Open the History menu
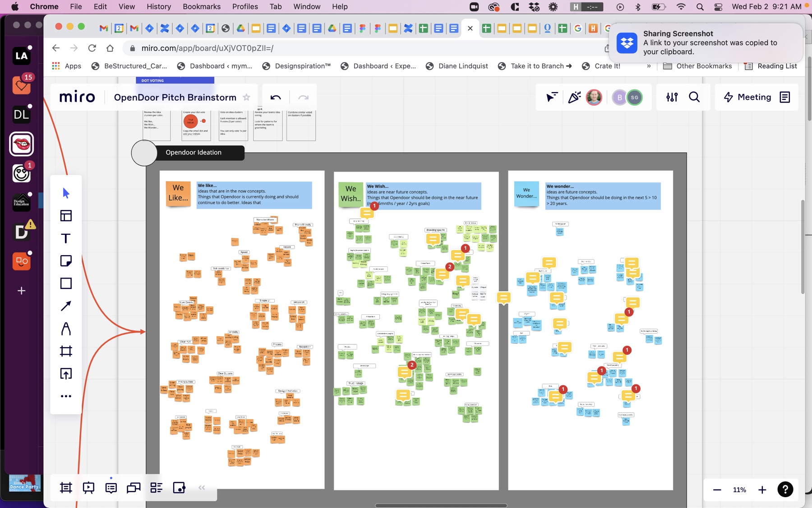Screen dimensions: 812x508 (159, 6)
